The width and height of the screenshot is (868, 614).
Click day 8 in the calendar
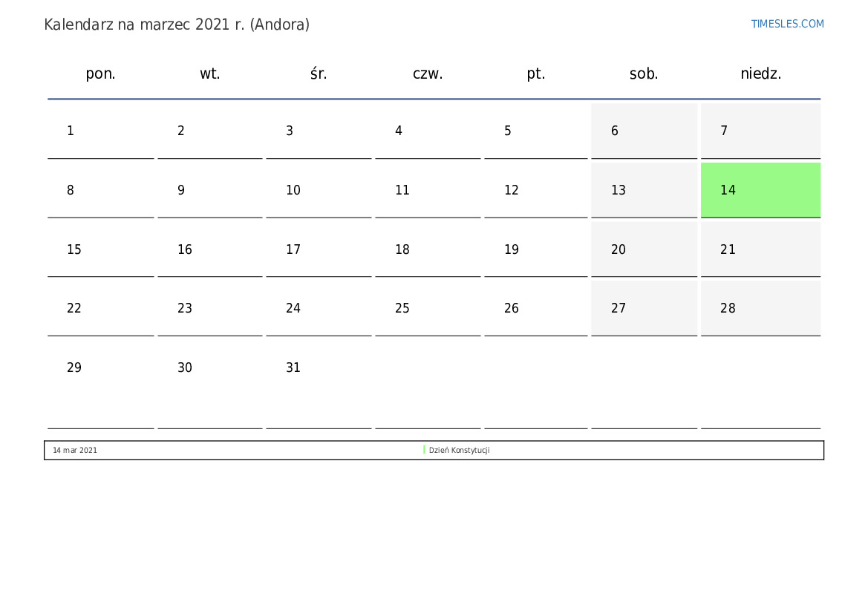coord(101,190)
